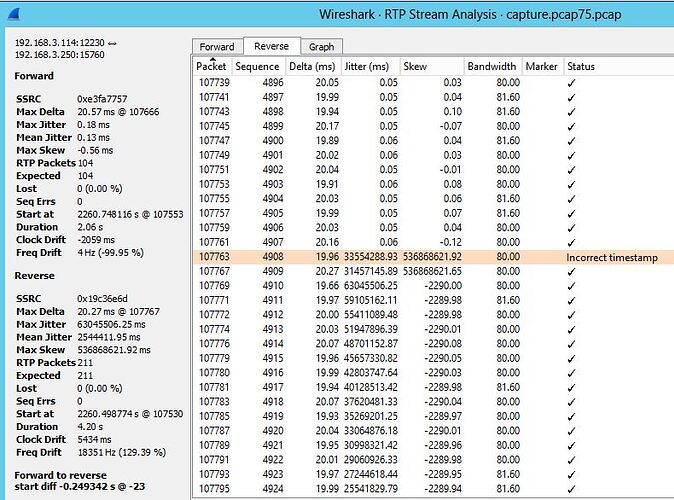The image size is (674, 500).
Task: Click the Forward SSRC value 0xe3fa7757
Action: click(102, 99)
